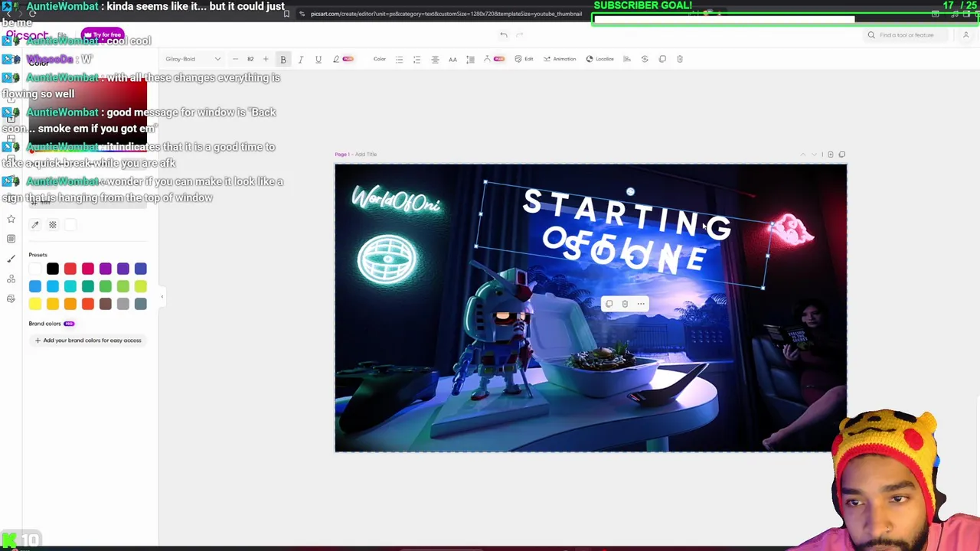Pick the black preset color

point(53,269)
